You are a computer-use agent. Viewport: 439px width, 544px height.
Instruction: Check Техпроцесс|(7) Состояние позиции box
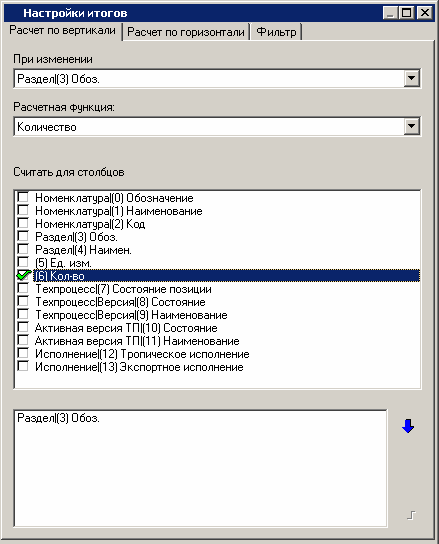23,289
